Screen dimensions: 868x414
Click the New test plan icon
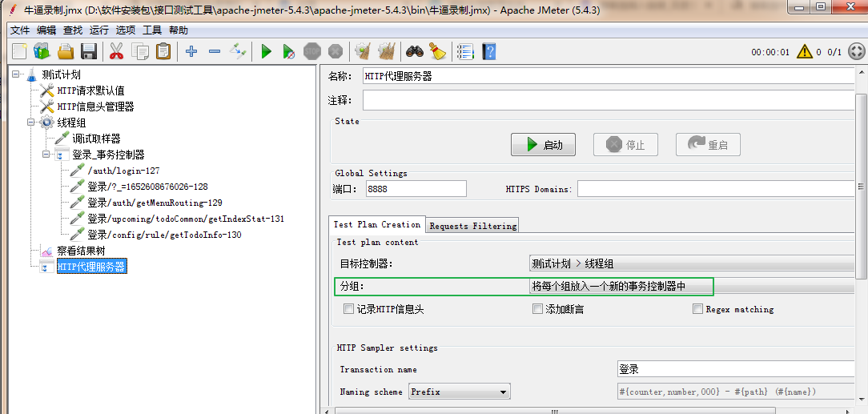[x=19, y=51]
